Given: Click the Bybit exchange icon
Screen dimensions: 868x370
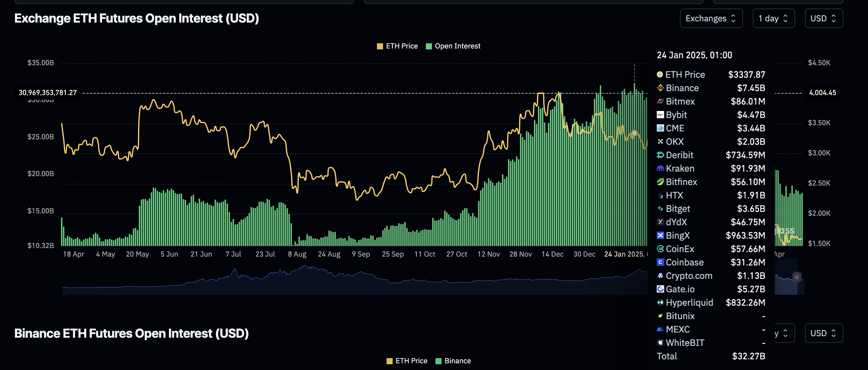Looking at the screenshot, I should (x=660, y=115).
